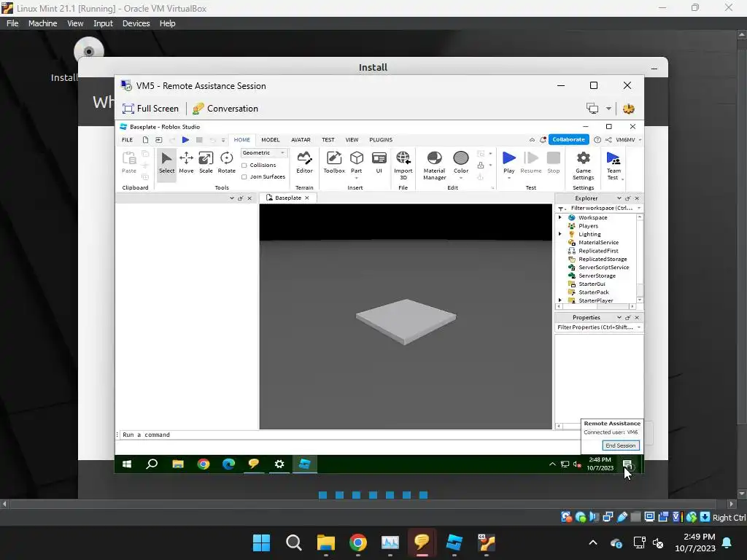Screen dimensions: 747x560
Task: Click Roblox Studio icon in remote taskbar
Action: (x=304, y=464)
